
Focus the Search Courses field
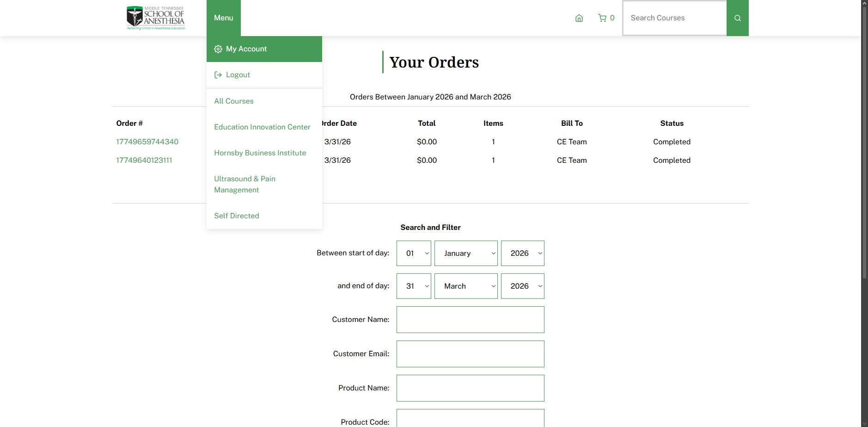pos(674,18)
